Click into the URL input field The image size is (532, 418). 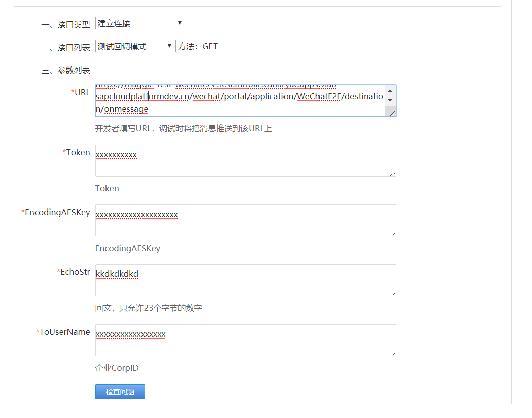(228, 99)
